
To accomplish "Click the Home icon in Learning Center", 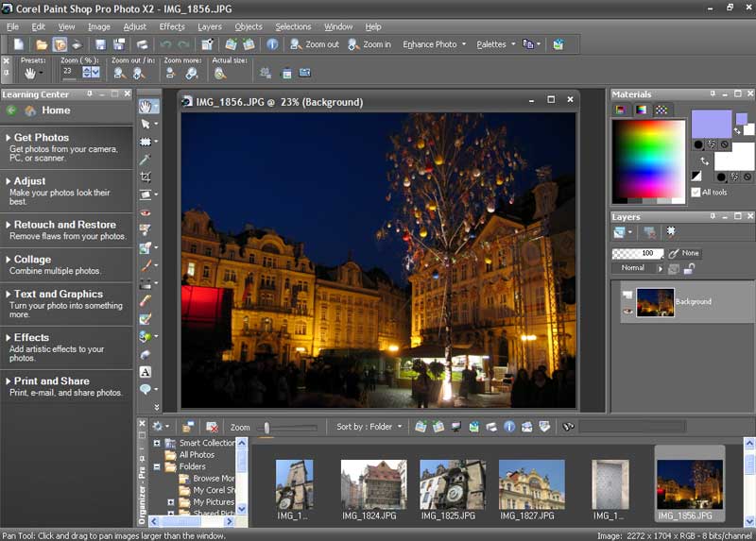I will point(30,110).
